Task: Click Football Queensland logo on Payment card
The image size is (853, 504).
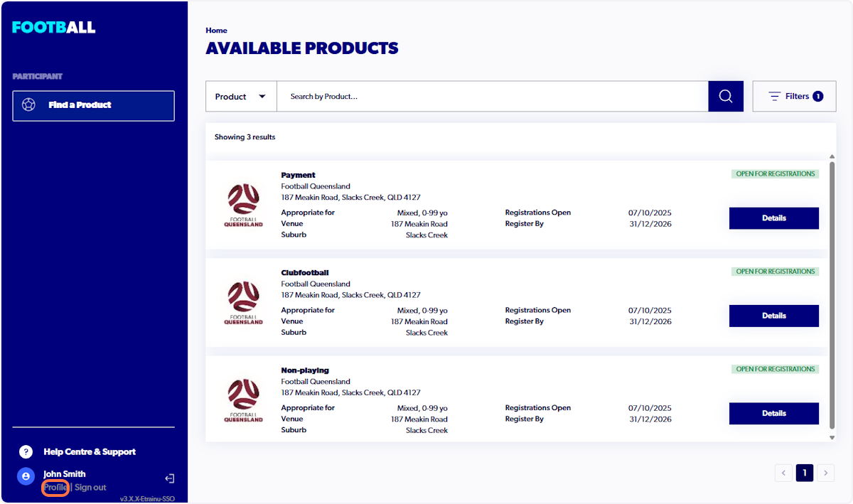Action: click(244, 205)
